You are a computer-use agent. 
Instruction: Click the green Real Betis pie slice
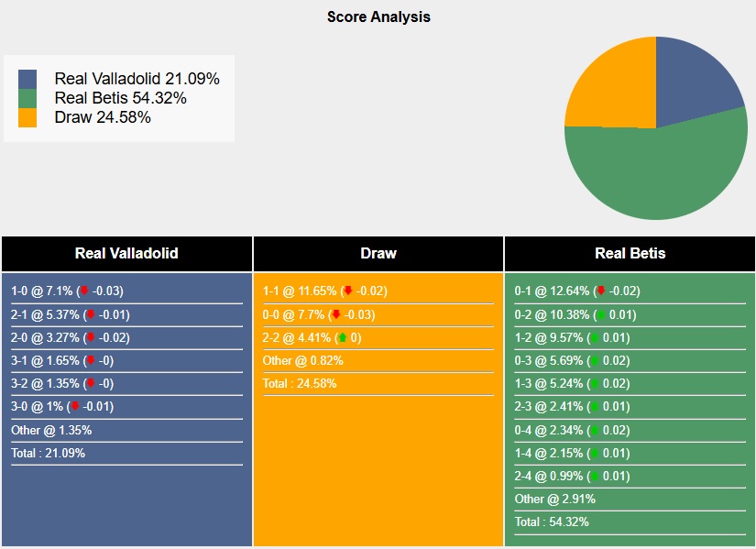[x=660, y=179]
